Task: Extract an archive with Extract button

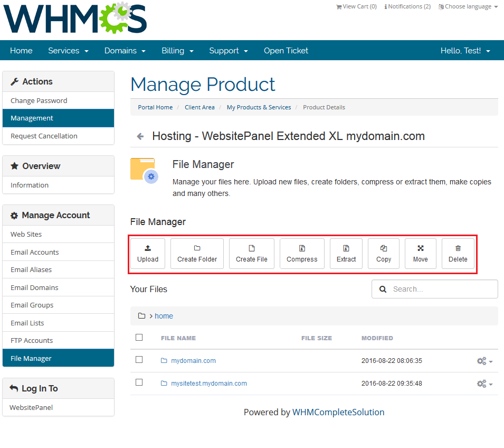Action: [346, 254]
